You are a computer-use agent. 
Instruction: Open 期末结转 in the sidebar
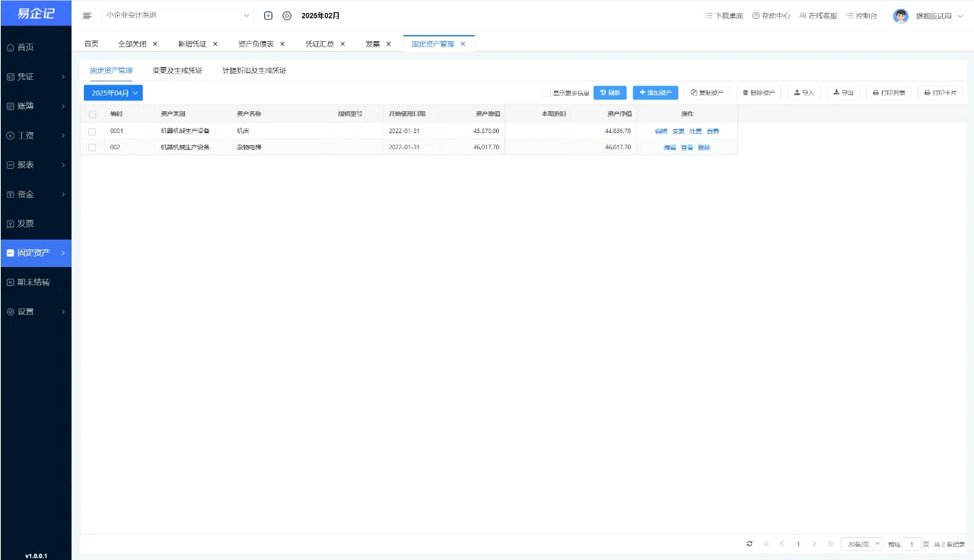tap(36, 282)
